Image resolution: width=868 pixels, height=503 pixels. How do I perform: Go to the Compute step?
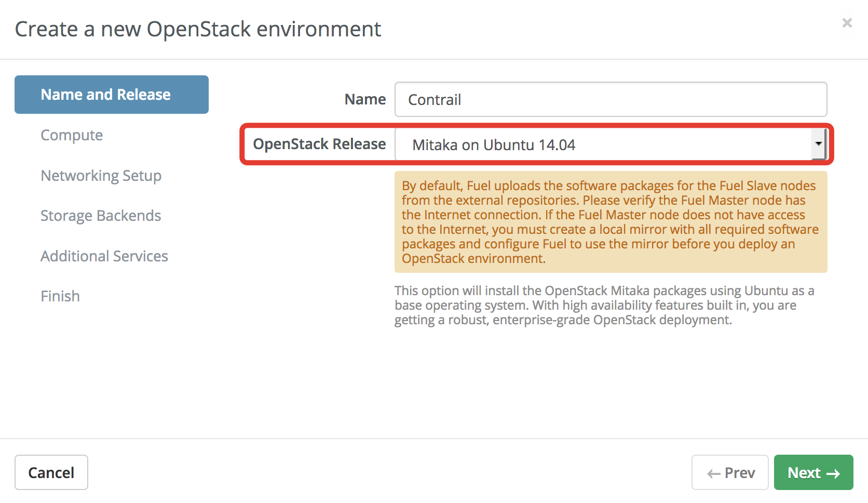point(72,135)
